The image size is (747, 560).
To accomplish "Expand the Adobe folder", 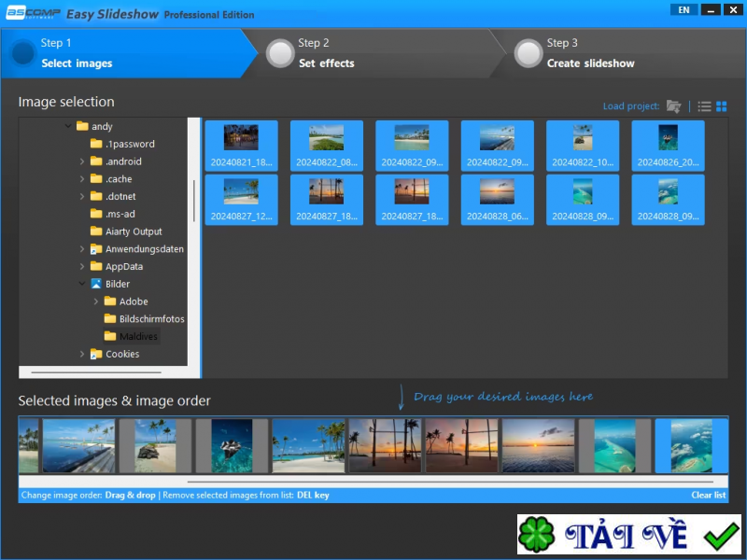I will pos(96,301).
